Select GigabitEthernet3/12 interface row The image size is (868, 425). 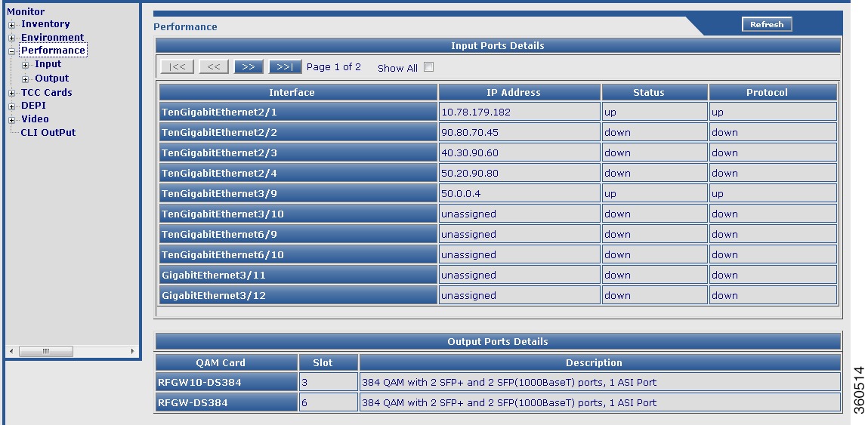[298, 295]
